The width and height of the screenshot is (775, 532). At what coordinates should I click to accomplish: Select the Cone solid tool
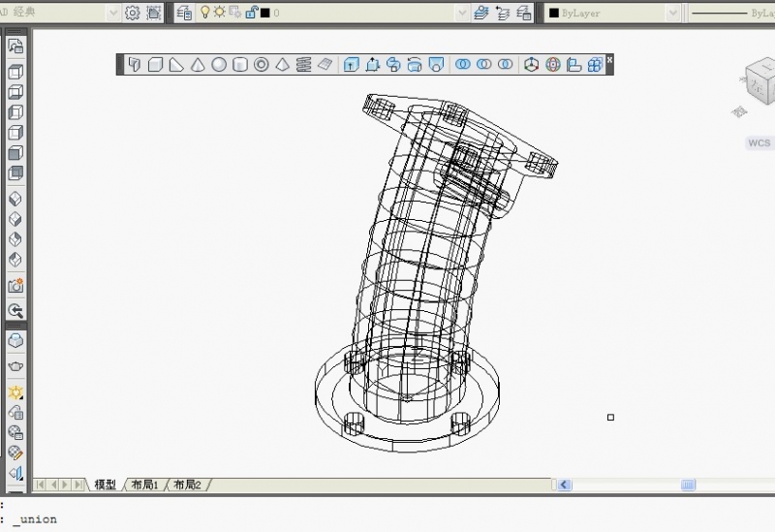point(198,65)
